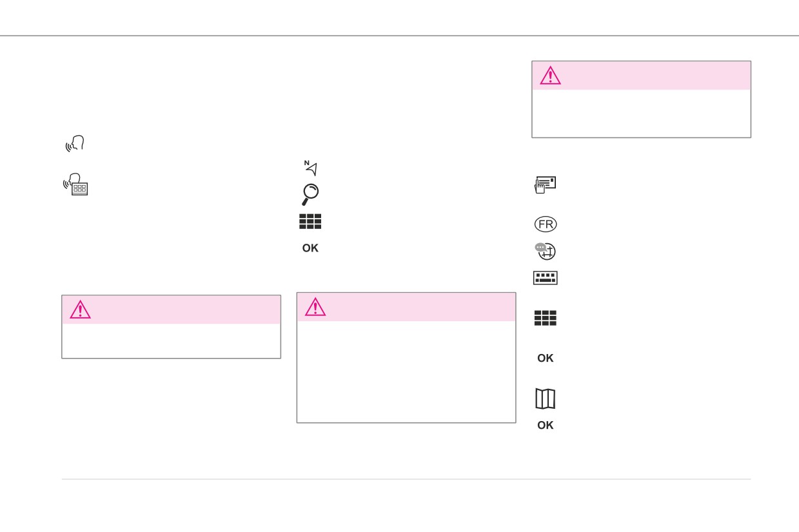Click the OK beneath the folded map icon
799x532 pixels.
point(546,426)
